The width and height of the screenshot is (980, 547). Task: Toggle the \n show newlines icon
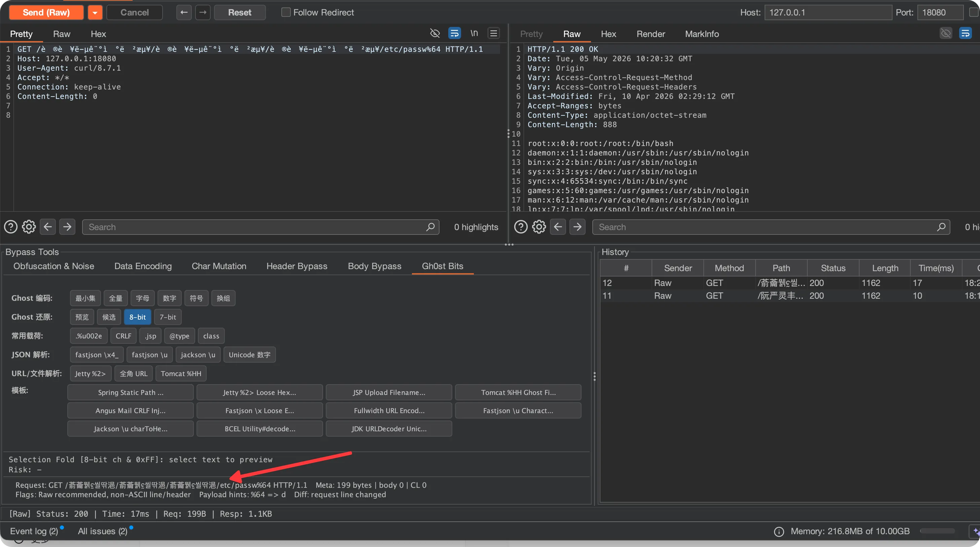[x=474, y=33]
